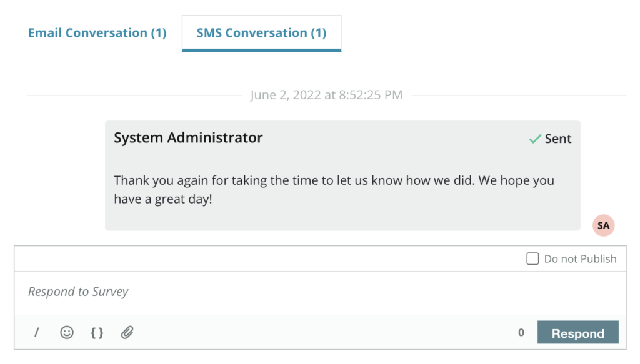Click the character counter showing 0
The height and width of the screenshot is (364, 640).
(521, 333)
